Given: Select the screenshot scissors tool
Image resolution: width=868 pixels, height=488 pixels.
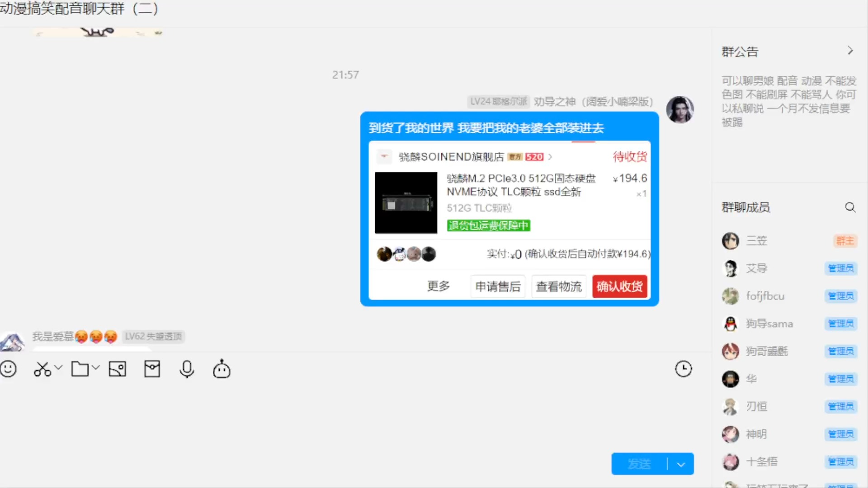Looking at the screenshot, I should (x=41, y=369).
